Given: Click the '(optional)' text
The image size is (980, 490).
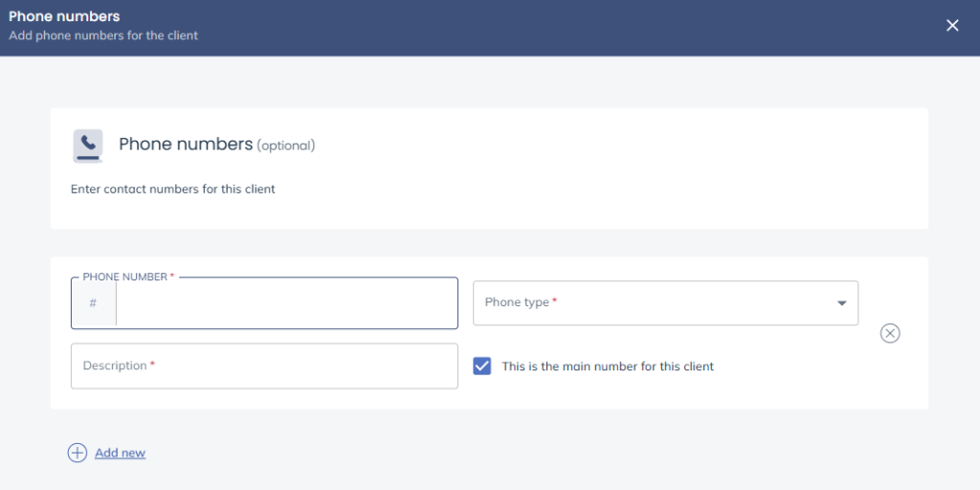Looking at the screenshot, I should click(286, 145).
